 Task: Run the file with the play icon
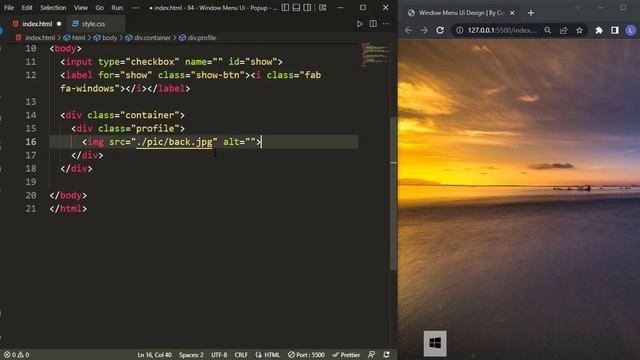[360, 24]
